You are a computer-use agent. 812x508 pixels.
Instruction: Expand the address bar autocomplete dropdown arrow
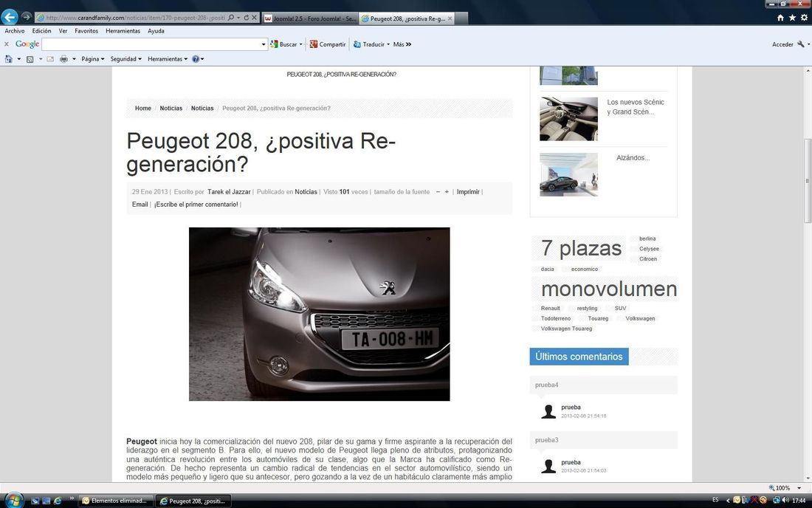pyautogui.click(x=238, y=18)
